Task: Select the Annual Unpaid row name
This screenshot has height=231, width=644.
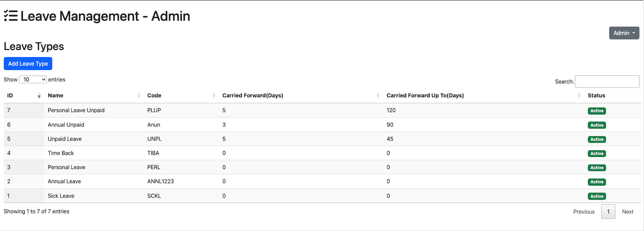Action: point(66,125)
